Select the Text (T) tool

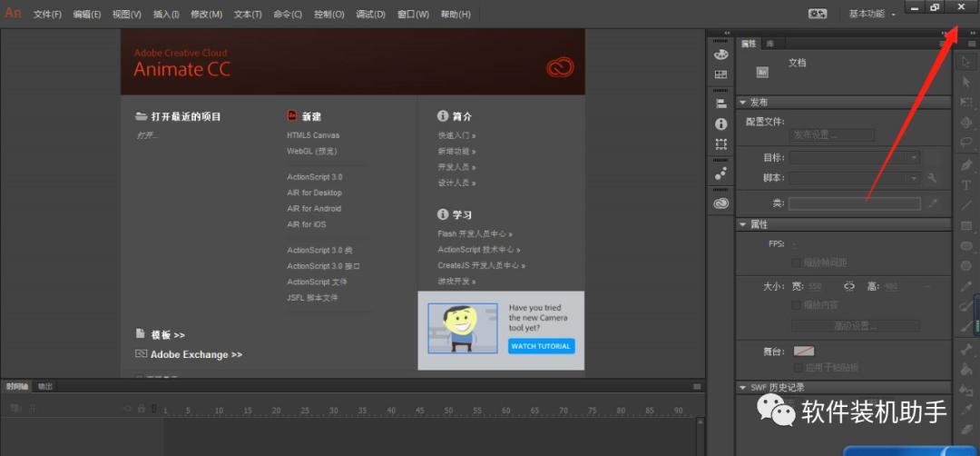click(966, 185)
